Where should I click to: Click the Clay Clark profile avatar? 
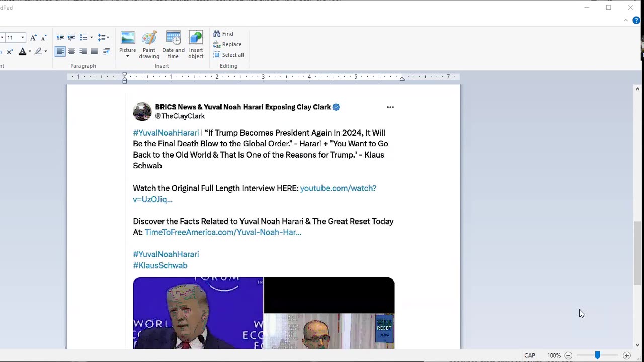pos(142,112)
